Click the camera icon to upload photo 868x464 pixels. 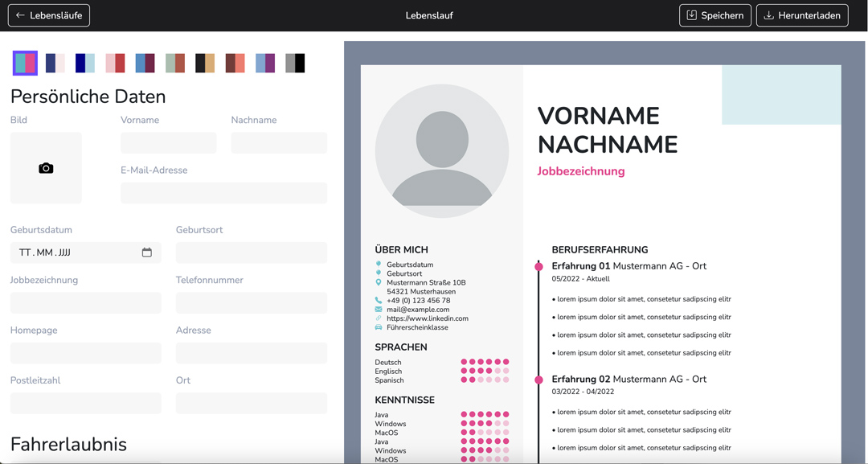(x=46, y=168)
